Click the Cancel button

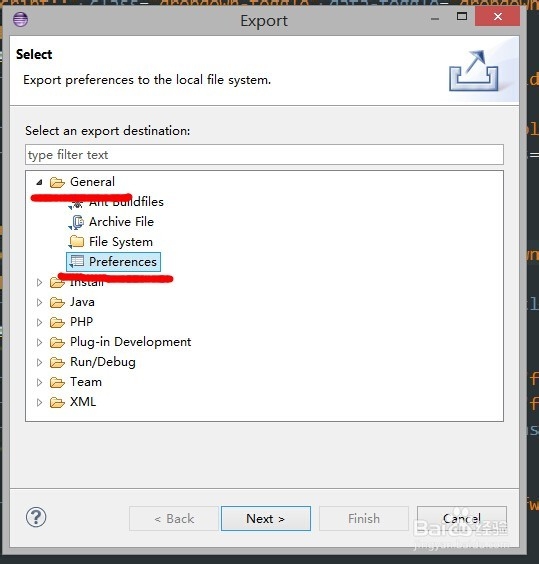pos(462,518)
